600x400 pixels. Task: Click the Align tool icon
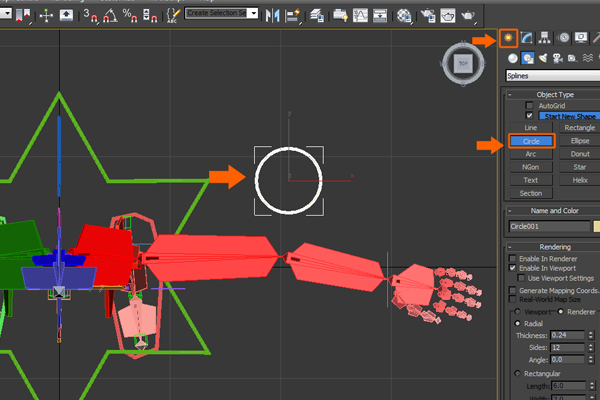(x=293, y=16)
